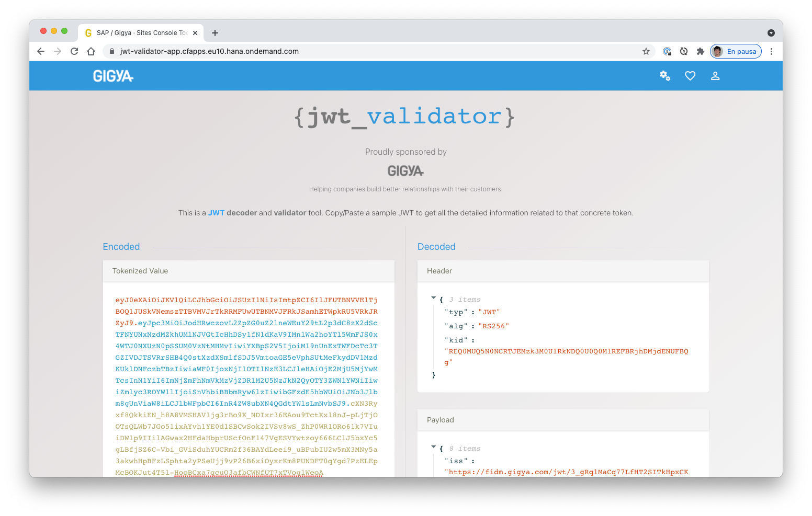
Task: Open the Extensions puzzle icon
Action: 701,51
